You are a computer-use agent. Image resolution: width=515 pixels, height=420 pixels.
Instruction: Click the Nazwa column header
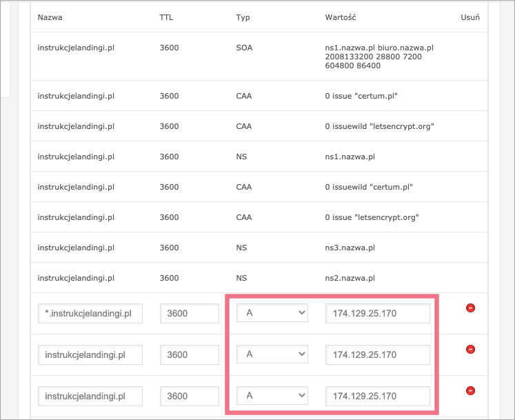pyautogui.click(x=50, y=16)
